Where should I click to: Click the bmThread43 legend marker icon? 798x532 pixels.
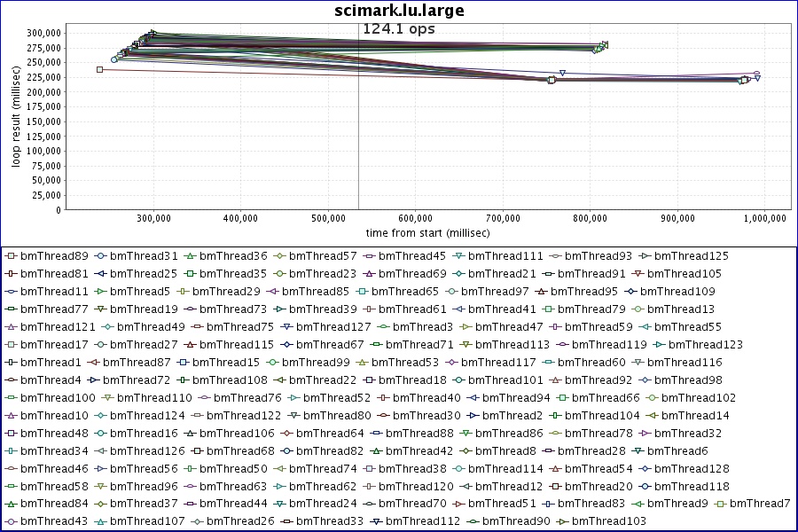(11, 521)
